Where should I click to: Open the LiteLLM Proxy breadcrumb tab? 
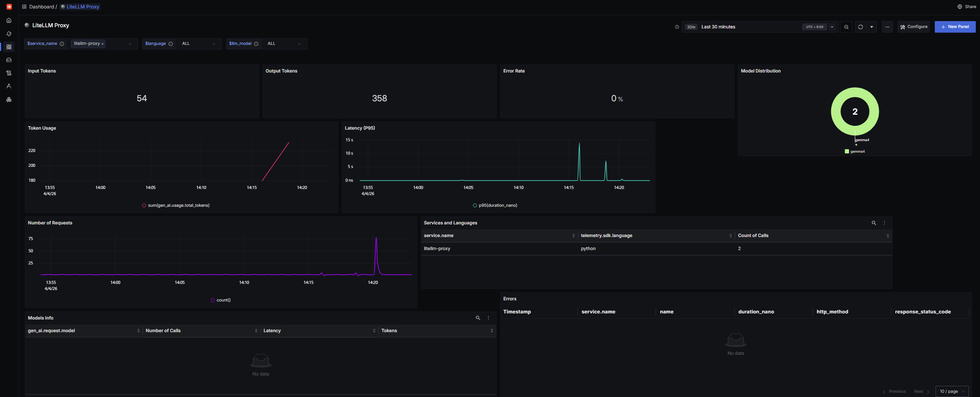[79, 7]
